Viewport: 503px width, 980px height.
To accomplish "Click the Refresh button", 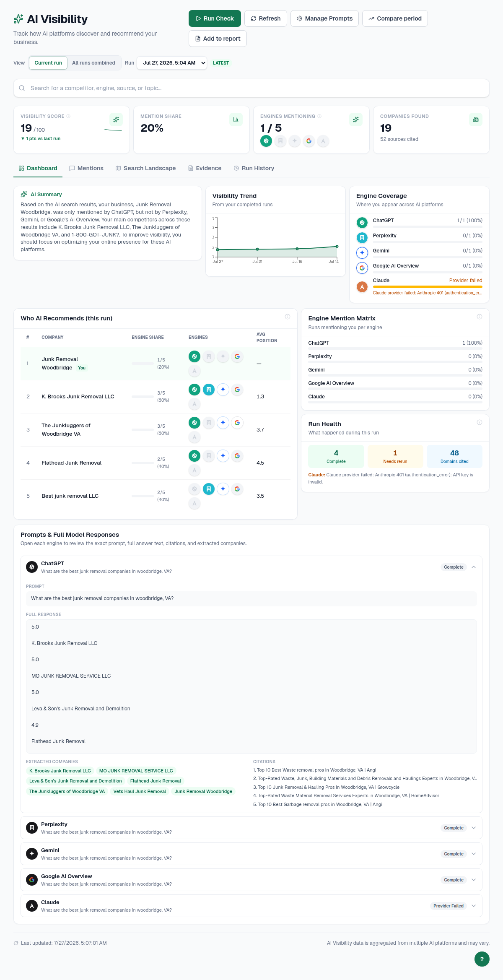I will click(x=266, y=18).
